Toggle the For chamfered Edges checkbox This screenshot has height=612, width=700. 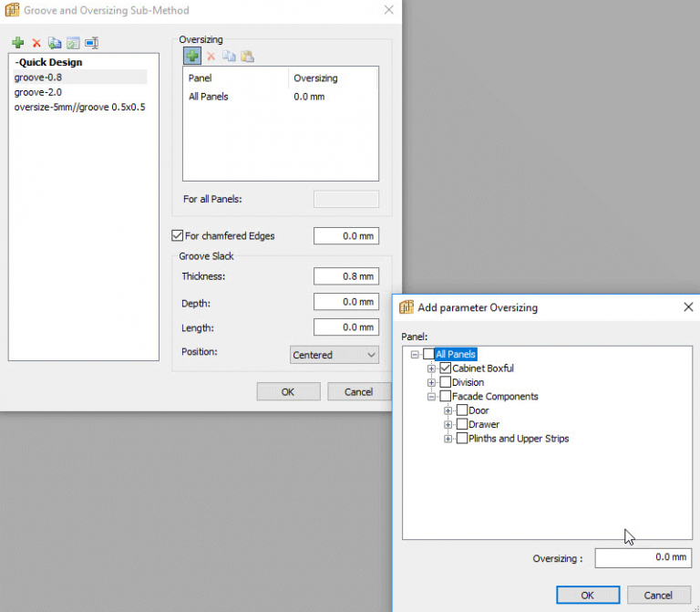click(x=178, y=236)
